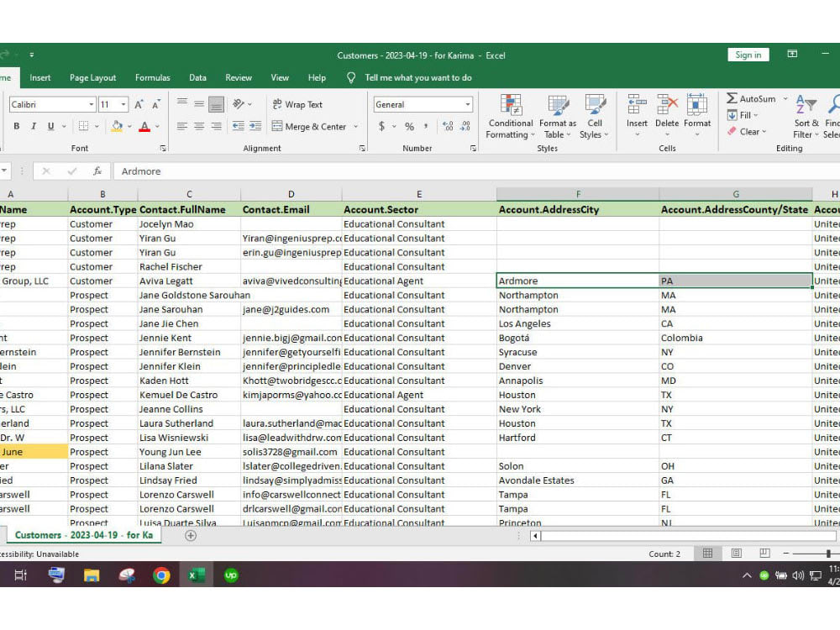Click the Sign in button
The height and width of the screenshot is (630, 840).
[x=748, y=55]
